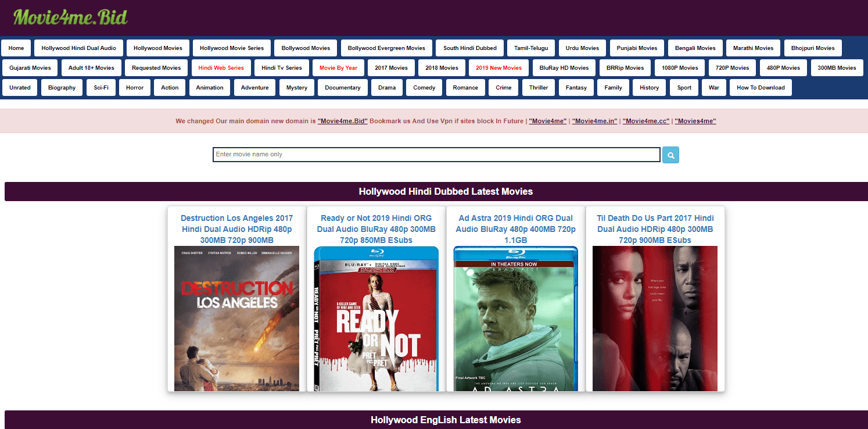Browse Gujarati Movies
The width and height of the screenshot is (868, 429).
(x=30, y=68)
